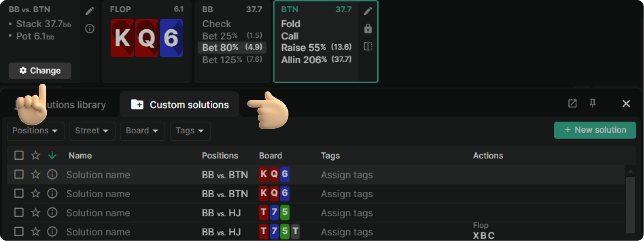Switch to the Custom solutions tab
This screenshot has width=644, height=241.
point(180,105)
